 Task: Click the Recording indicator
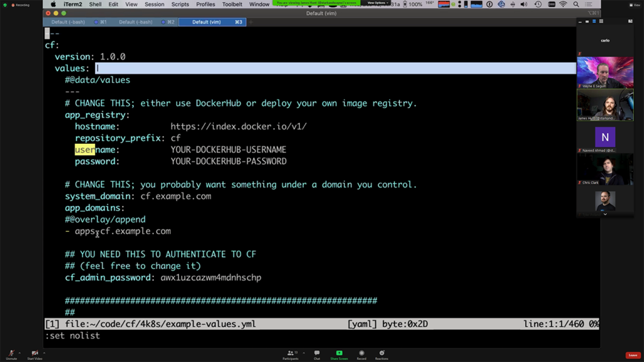coord(21,5)
